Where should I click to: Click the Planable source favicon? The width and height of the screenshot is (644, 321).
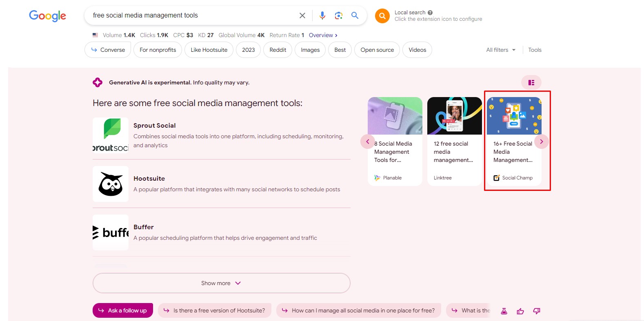coord(378,178)
